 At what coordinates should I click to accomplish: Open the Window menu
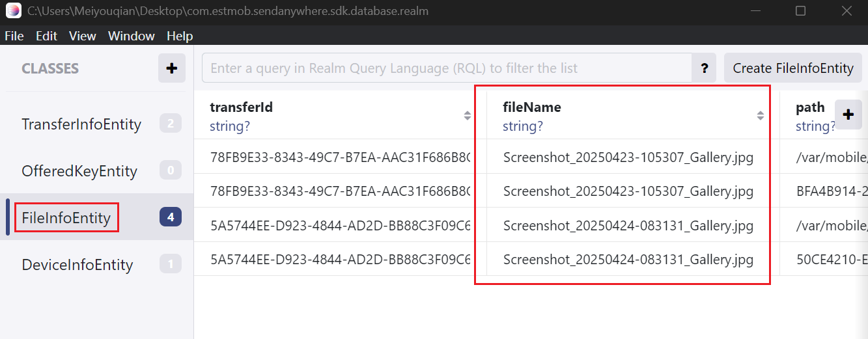pyautogui.click(x=131, y=36)
